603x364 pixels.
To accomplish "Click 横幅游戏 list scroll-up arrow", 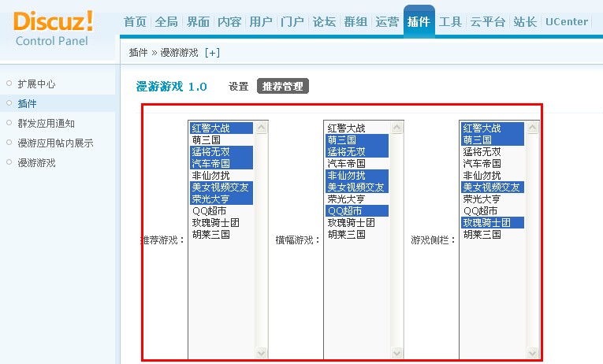I will tap(397, 128).
